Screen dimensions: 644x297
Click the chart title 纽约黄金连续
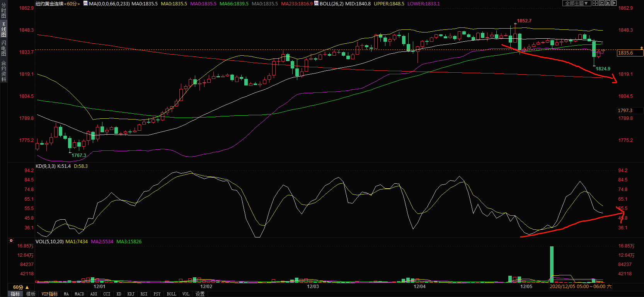(x=49, y=3)
